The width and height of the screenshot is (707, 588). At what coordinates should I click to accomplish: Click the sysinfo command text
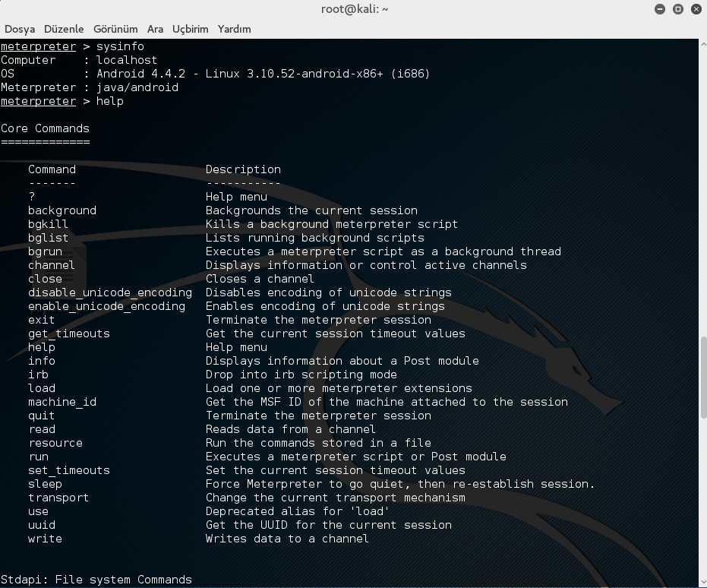[119, 46]
